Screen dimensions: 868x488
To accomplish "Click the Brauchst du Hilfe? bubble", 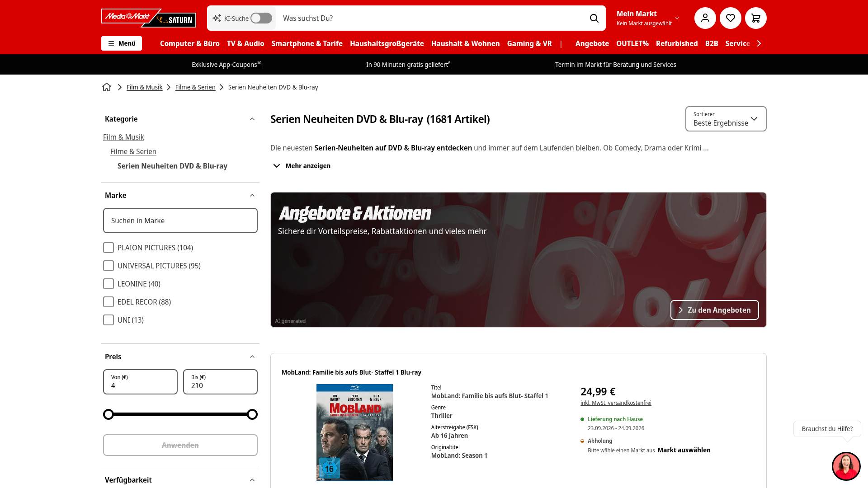I will tap(827, 429).
